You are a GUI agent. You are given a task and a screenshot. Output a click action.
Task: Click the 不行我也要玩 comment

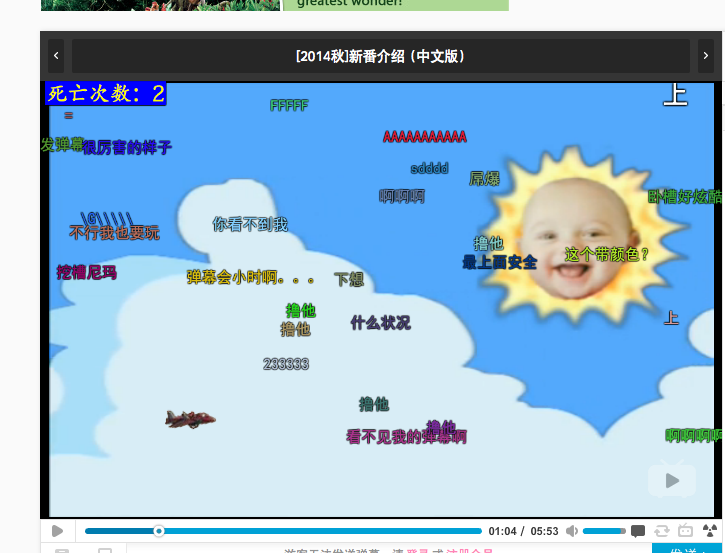(114, 232)
